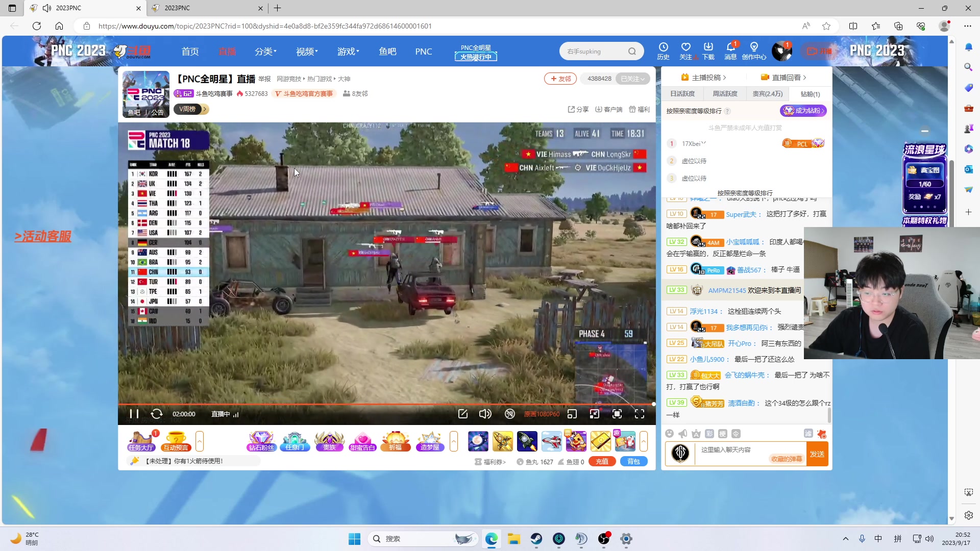980x551 pixels.
Task: Open 背包 backpack button
Action: pyautogui.click(x=633, y=461)
